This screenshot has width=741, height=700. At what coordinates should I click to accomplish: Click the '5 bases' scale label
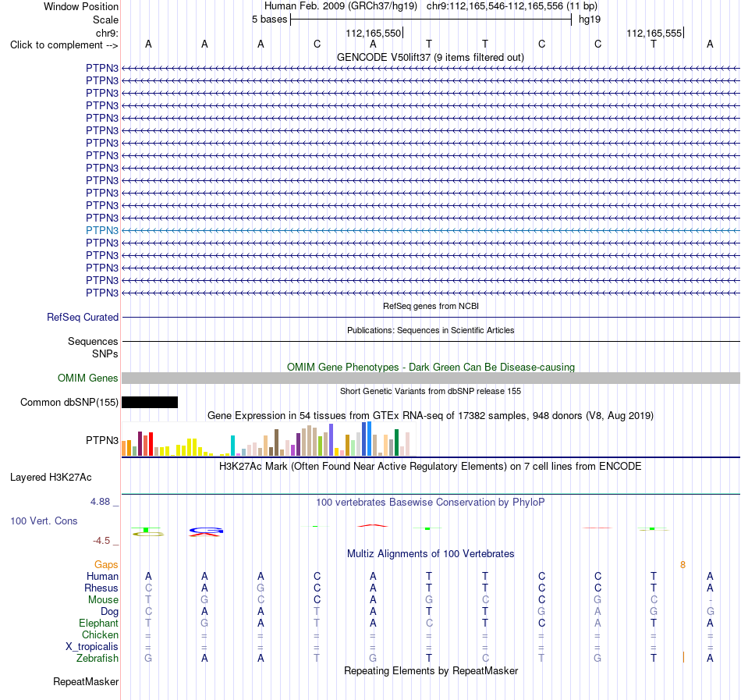(x=269, y=20)
